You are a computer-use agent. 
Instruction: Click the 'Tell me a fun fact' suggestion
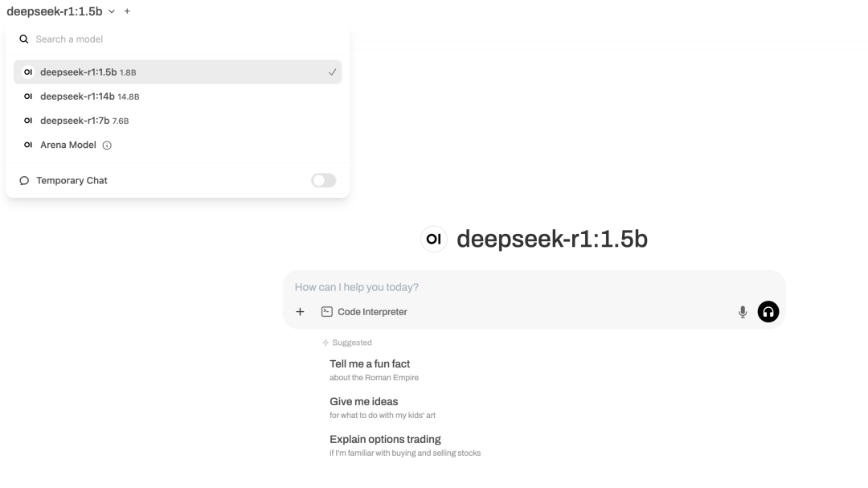pos(370,364)
